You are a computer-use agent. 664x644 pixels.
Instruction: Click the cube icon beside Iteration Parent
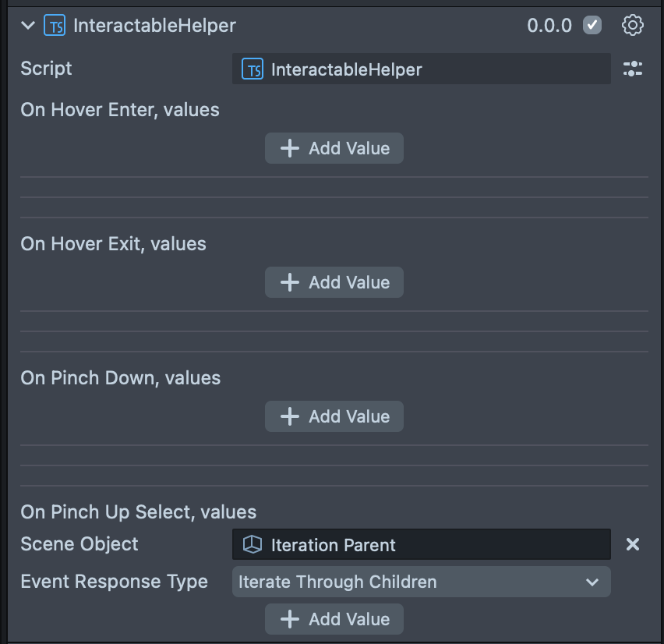[x=253, y=545]
